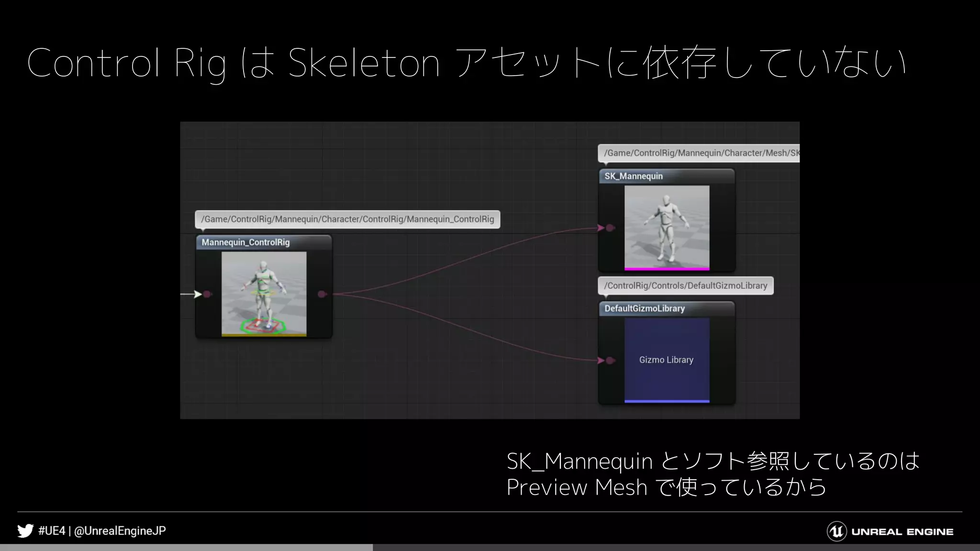
Task: Click the Mannequin_ControlRig input pin
Action: click(207, 294)
